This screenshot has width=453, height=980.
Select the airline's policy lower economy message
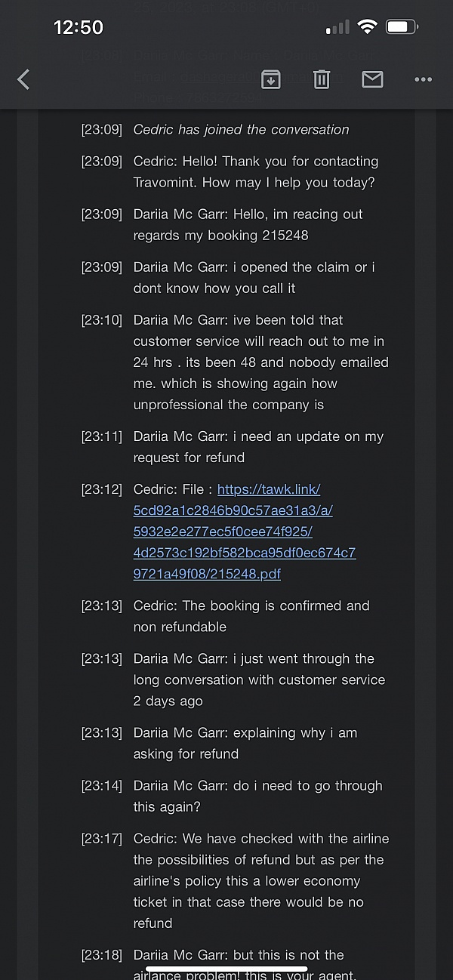261,880
